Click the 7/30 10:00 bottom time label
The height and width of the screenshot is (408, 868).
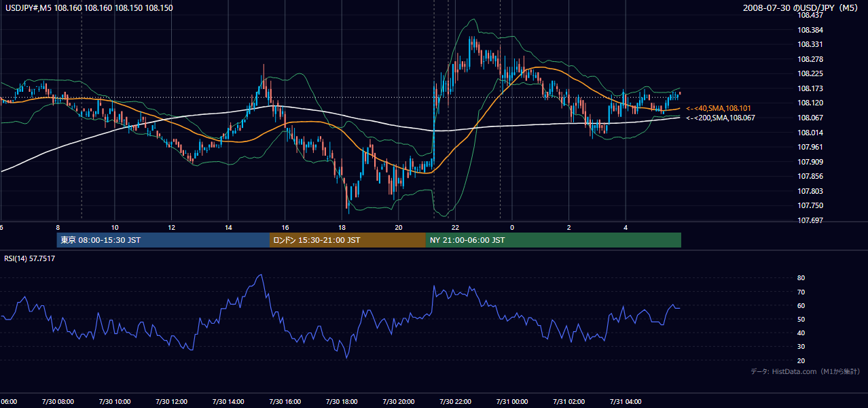point(115,402)
